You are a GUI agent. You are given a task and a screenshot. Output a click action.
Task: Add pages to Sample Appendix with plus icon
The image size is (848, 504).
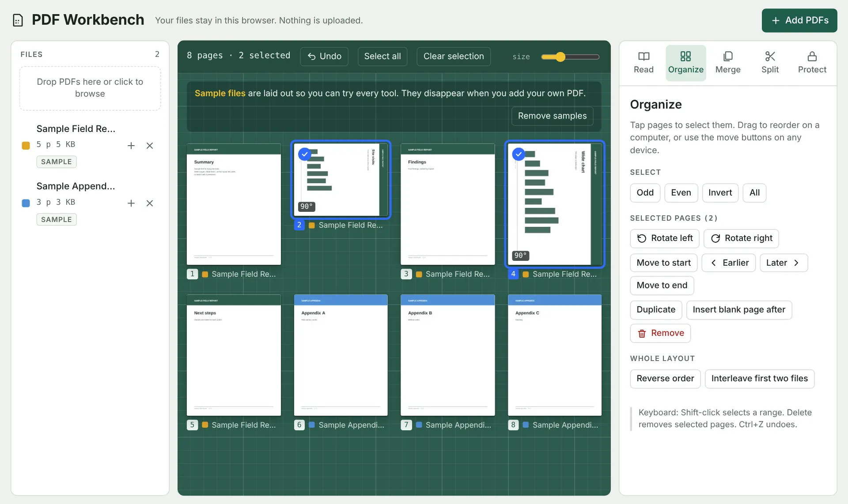131,203
